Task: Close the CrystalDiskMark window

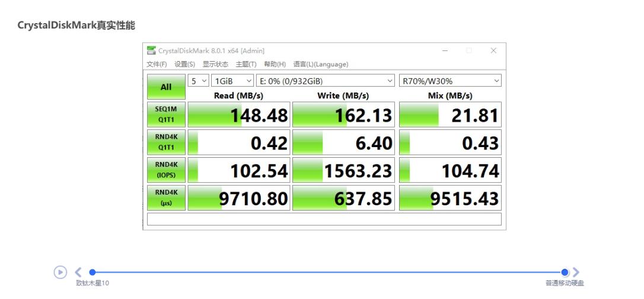Action: coord(494,50)
